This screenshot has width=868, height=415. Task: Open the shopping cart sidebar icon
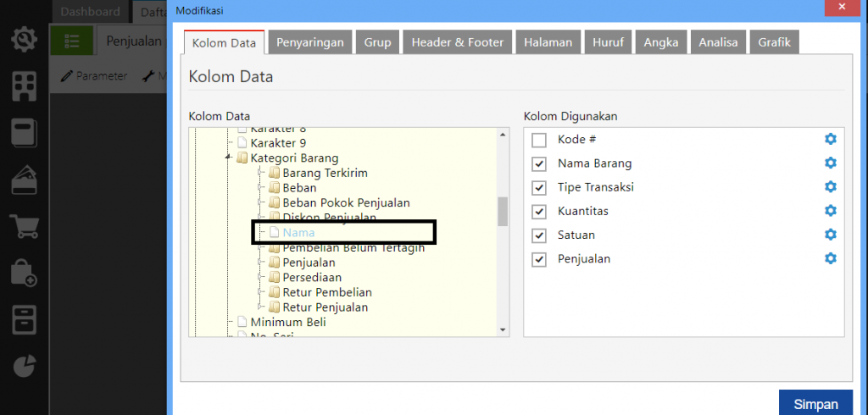point(24,227)
